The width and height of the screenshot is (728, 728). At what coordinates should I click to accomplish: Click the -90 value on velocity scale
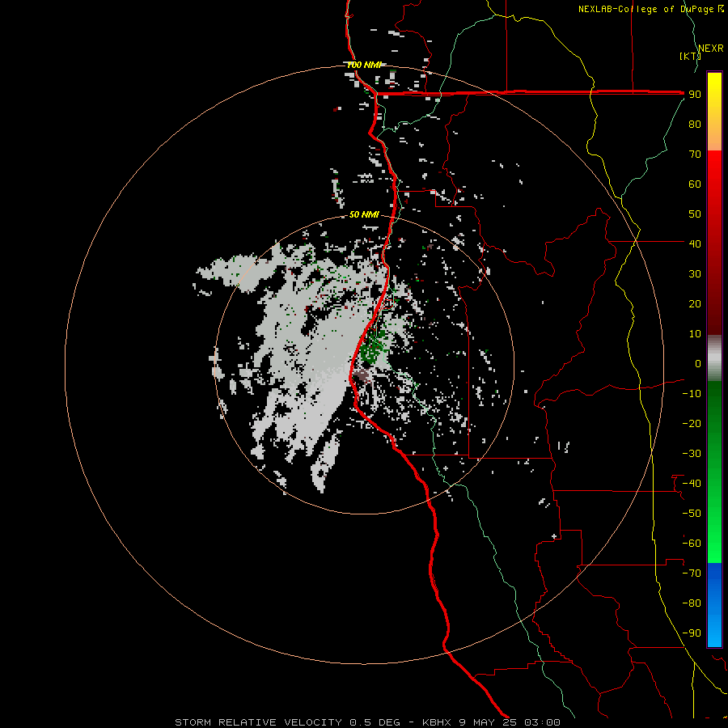(x=692, y=633)
